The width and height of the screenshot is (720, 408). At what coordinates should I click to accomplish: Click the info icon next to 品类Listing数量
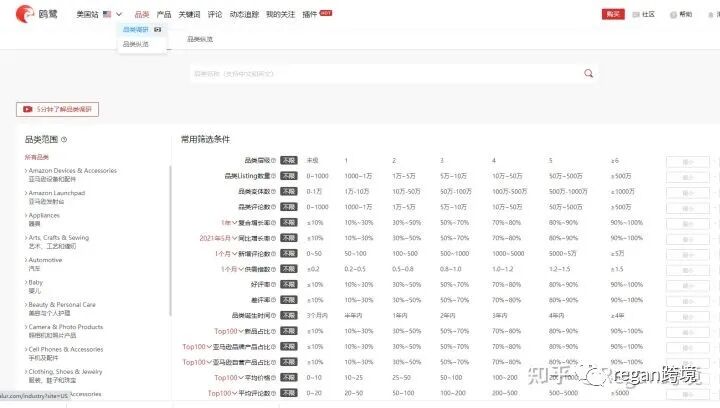click(274, 176)
